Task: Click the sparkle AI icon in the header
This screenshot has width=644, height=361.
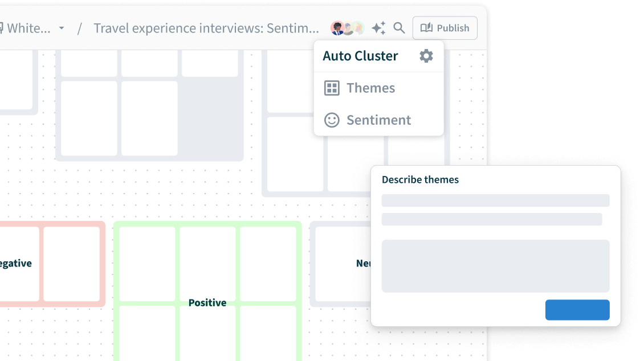Action: pyautogui.click(x=378, y=28)
